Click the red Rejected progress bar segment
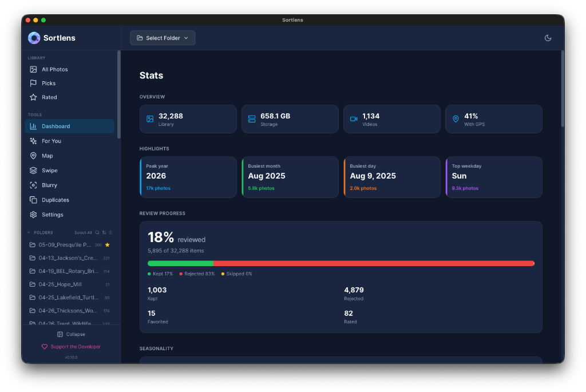Image resolution: width=586 pixels, height=392 pixels. tap(374, 263)
